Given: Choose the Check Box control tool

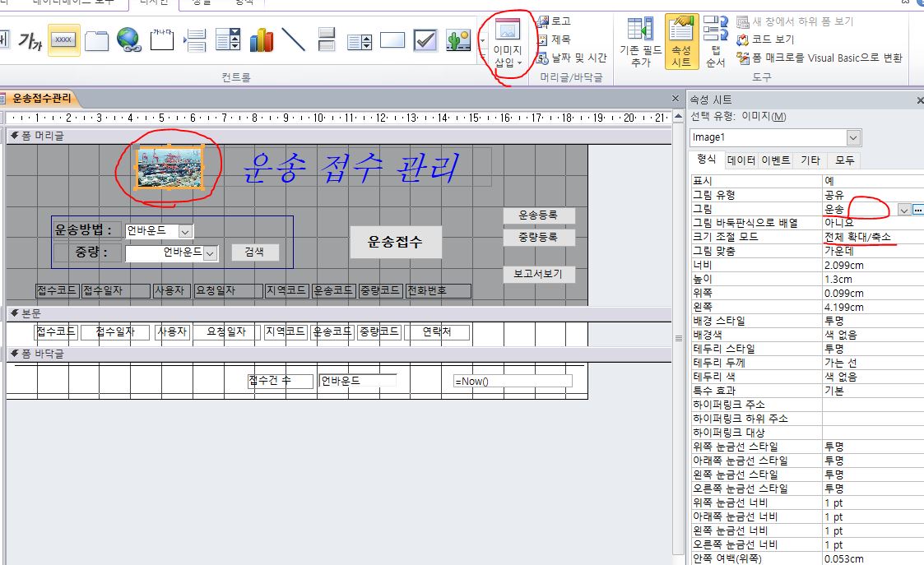Looking at the screenshot, I should (x=425, y=39).
